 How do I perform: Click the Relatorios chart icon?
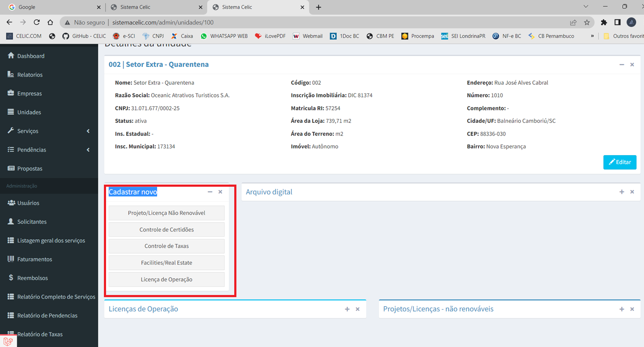[11, 75]
